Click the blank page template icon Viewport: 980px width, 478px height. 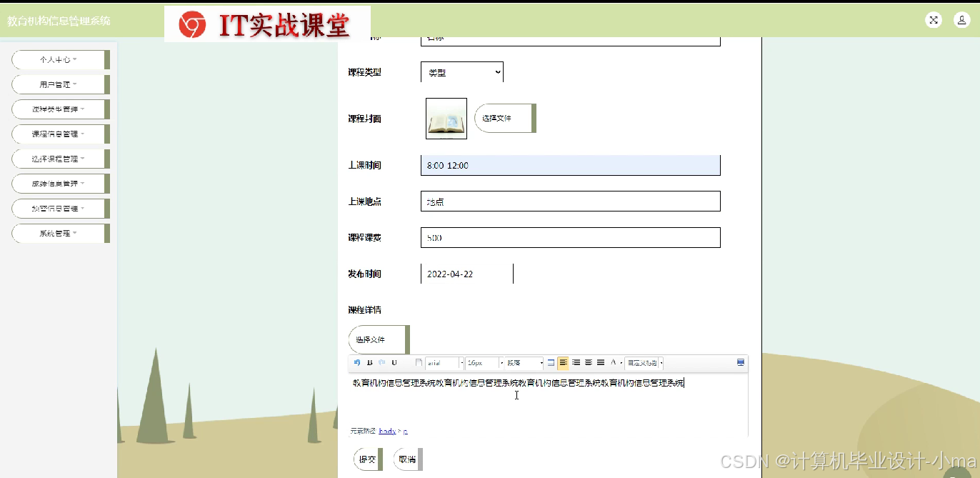[x=419, y=363]
